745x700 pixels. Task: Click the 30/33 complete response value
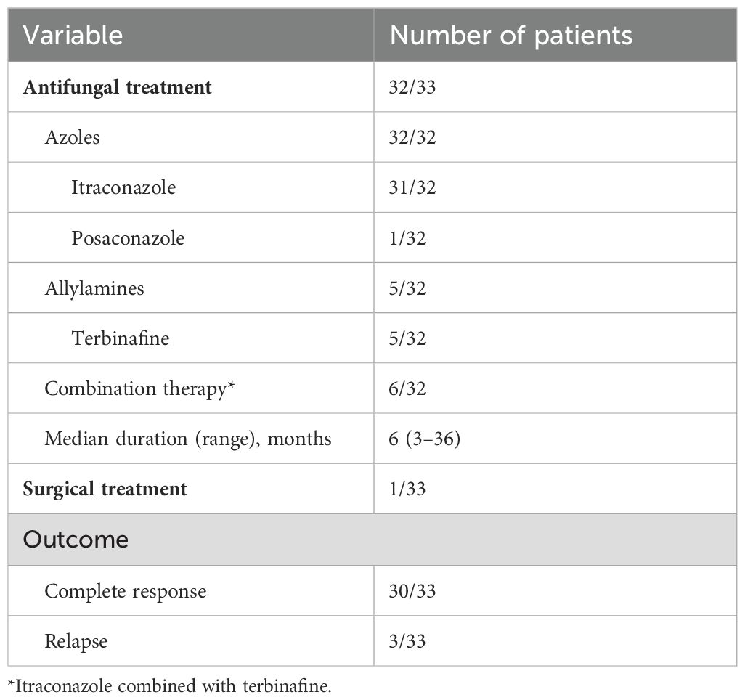point(412,591)
